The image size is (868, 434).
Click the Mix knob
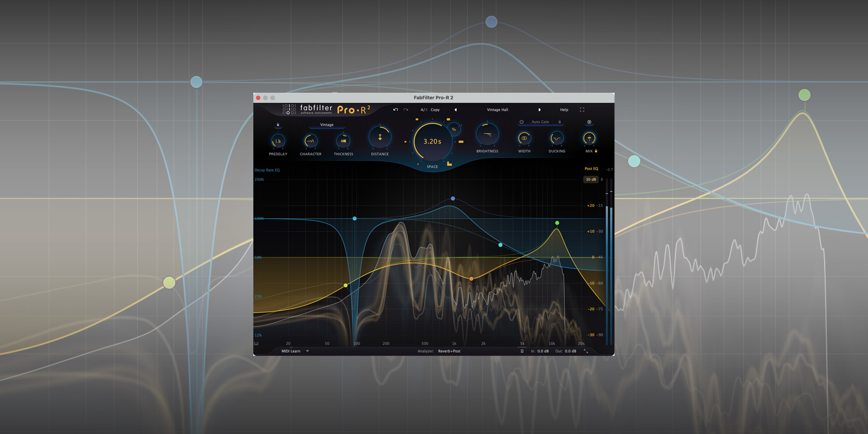(x=589, y=138)
